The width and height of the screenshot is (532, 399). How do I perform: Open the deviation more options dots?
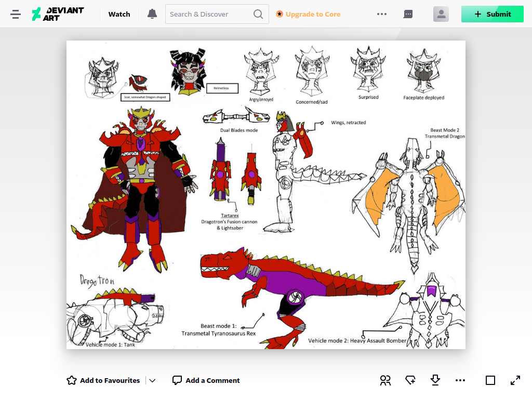[x=460, y=380]
